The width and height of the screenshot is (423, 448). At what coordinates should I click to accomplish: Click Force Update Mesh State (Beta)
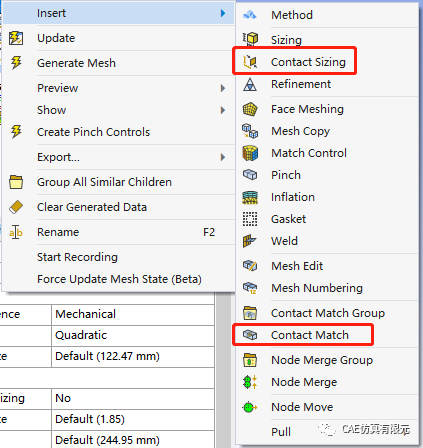point(119,279)
